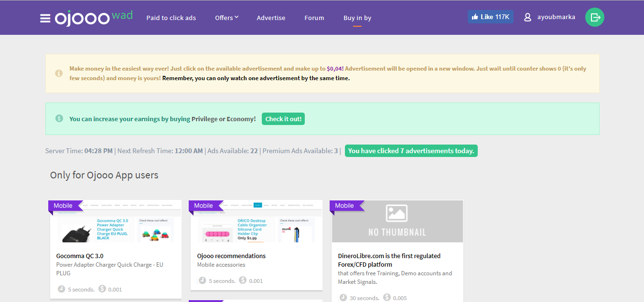Click the Ojooo wad logo
This screenshot has width=644, height=302.
(x=94, y=18)
